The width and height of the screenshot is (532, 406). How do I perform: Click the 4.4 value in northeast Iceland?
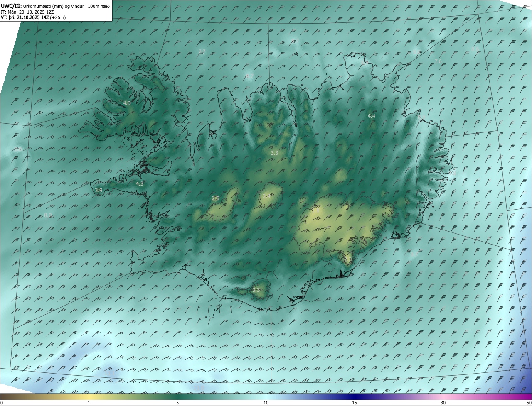(372, 116)
